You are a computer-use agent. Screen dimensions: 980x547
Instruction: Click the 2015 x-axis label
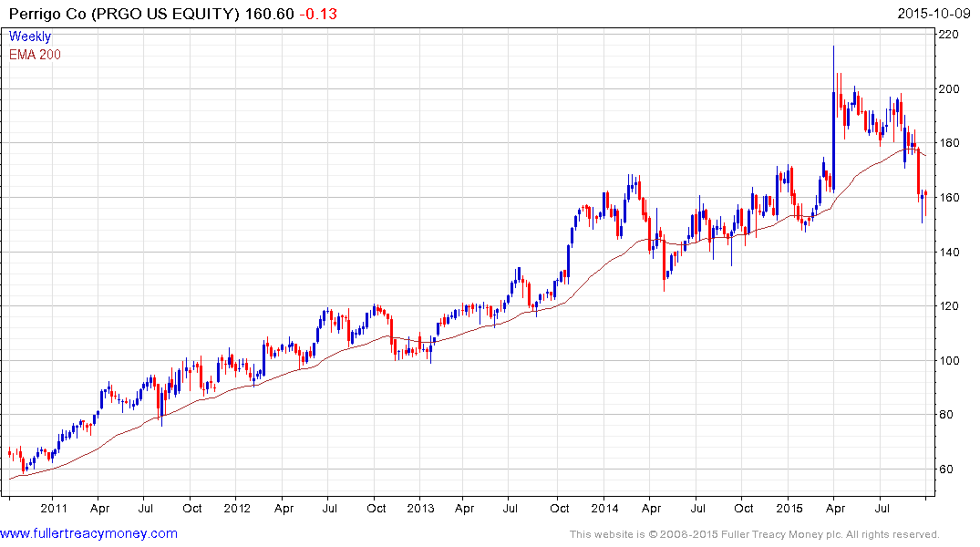(789, 508)
